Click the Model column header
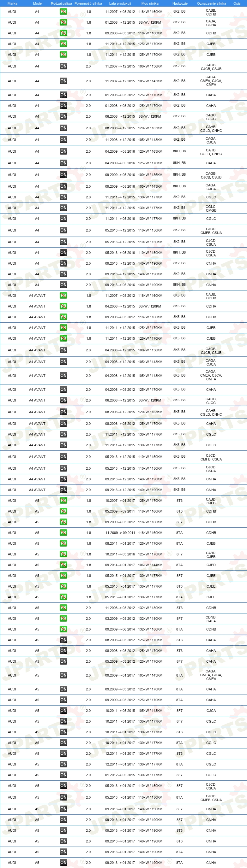Image resolution: width=247 pixels, height=868 pixels. [38, 3]
